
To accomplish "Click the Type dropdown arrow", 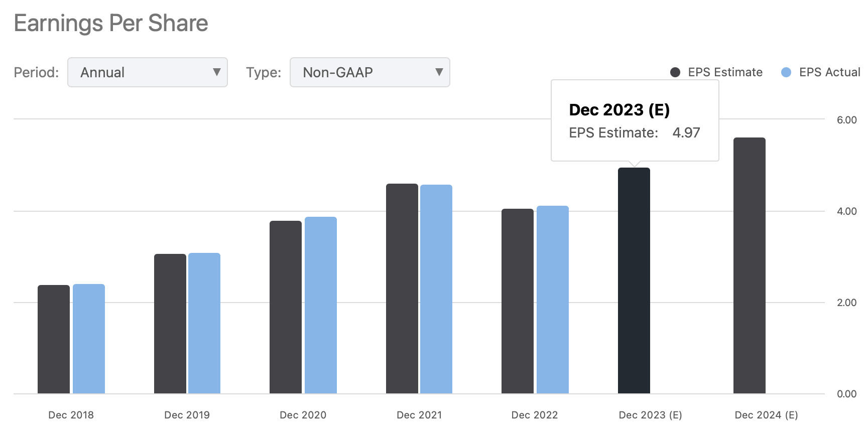I will (x=439, y=72).
